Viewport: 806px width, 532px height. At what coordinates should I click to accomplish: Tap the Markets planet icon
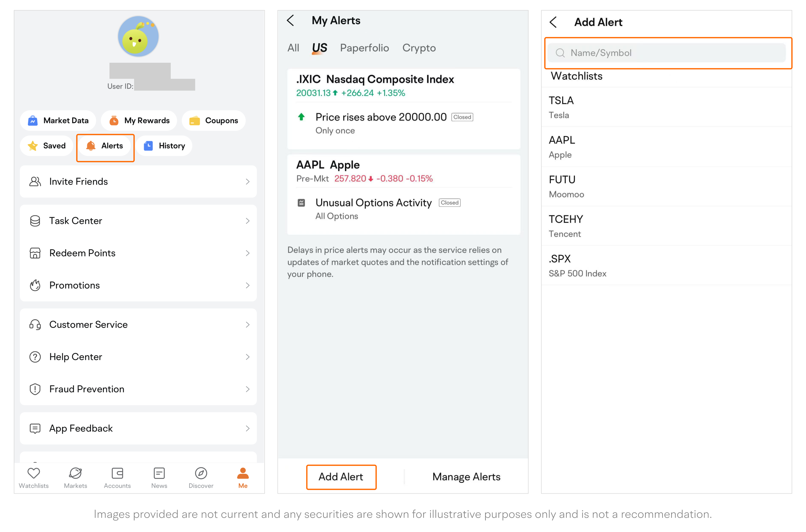pyautogui.click(x=75, y=473)
